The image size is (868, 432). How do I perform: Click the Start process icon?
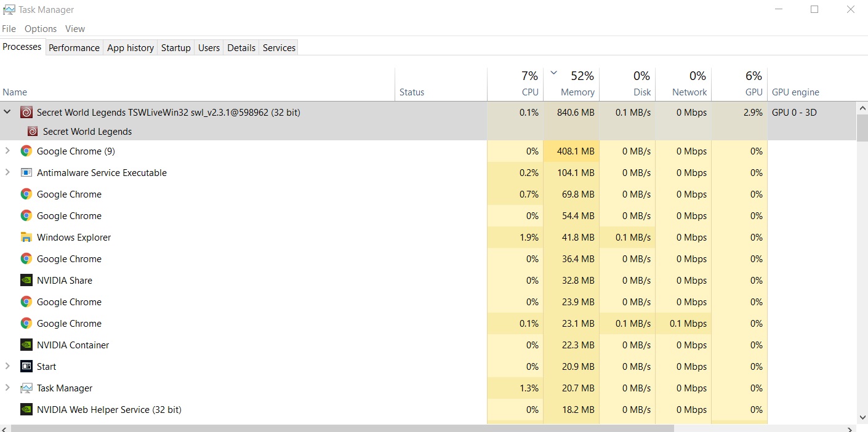26,367
